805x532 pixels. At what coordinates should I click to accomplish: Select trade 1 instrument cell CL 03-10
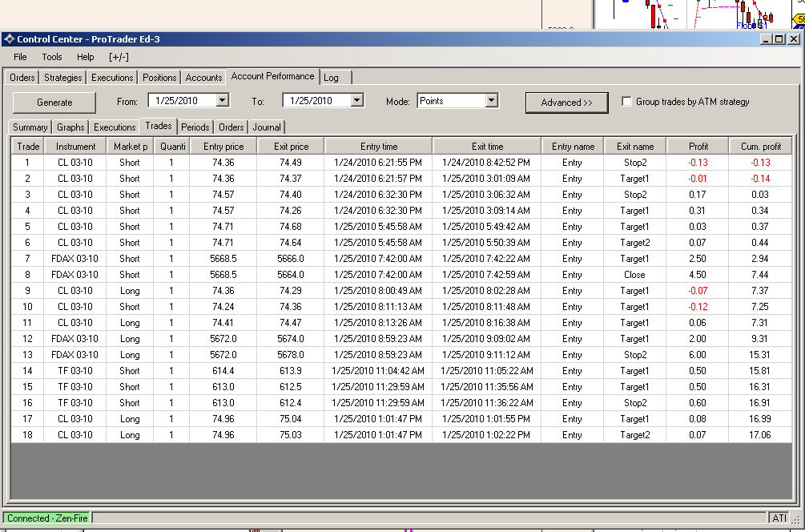click(75, 163)
